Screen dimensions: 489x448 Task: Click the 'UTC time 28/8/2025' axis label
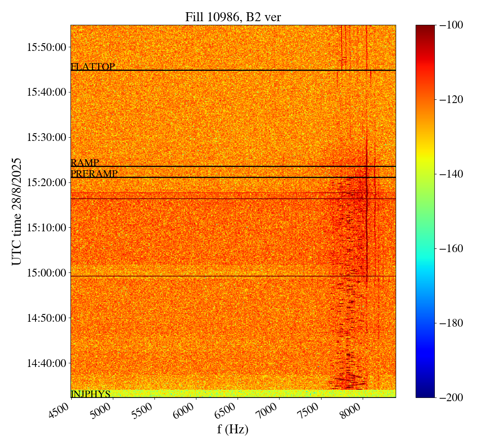point(16,211)
